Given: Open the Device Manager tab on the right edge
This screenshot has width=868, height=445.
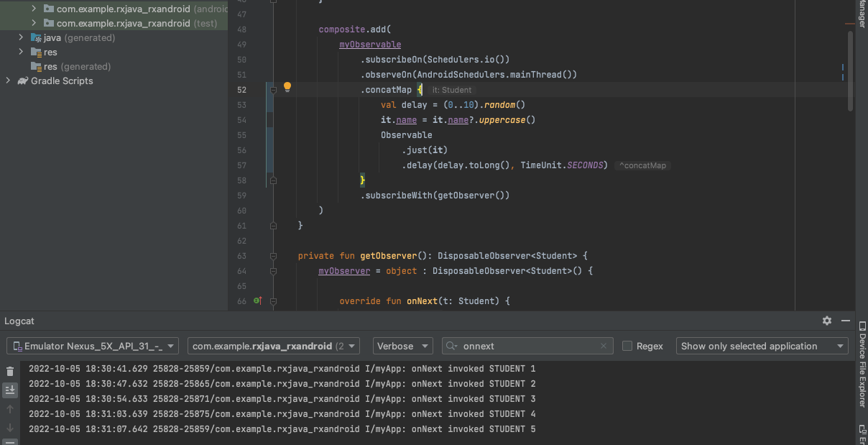Looking at the screenshot, I should (861, 16).
